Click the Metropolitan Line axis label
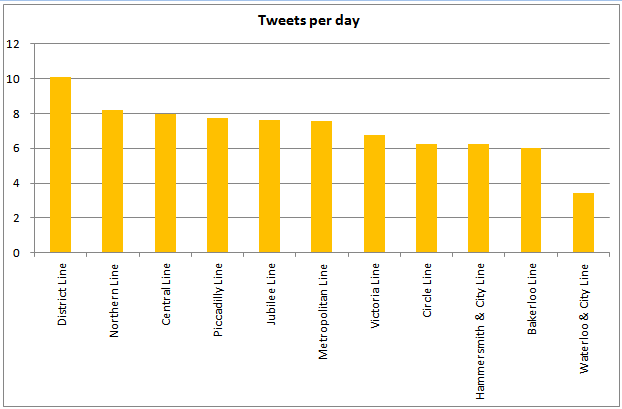Screen dimensions: 622x409 pos(323,307)
